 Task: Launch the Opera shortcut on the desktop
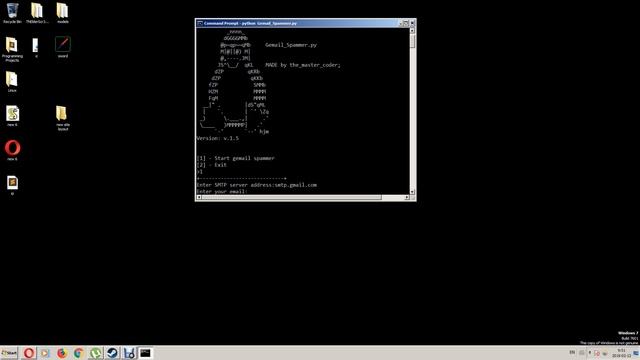[x=12, y=150]
